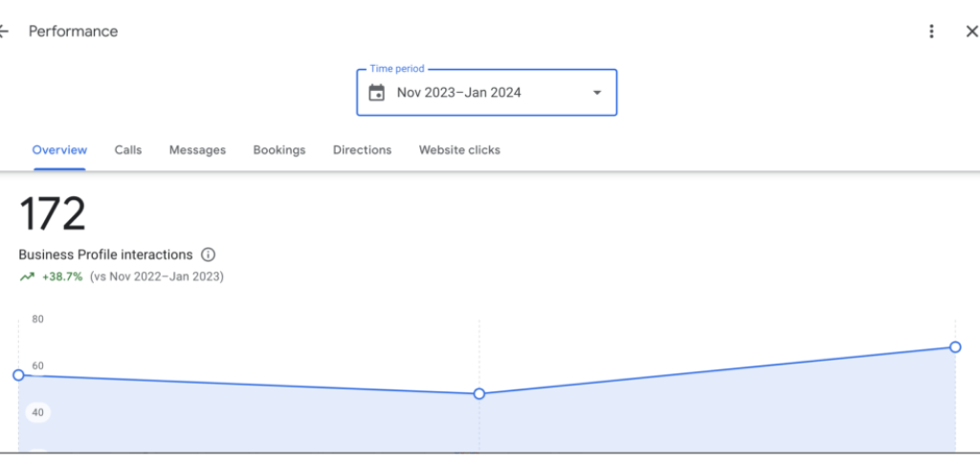Switch to the Calls tab
Screen dimensions: 980x465
128,150
